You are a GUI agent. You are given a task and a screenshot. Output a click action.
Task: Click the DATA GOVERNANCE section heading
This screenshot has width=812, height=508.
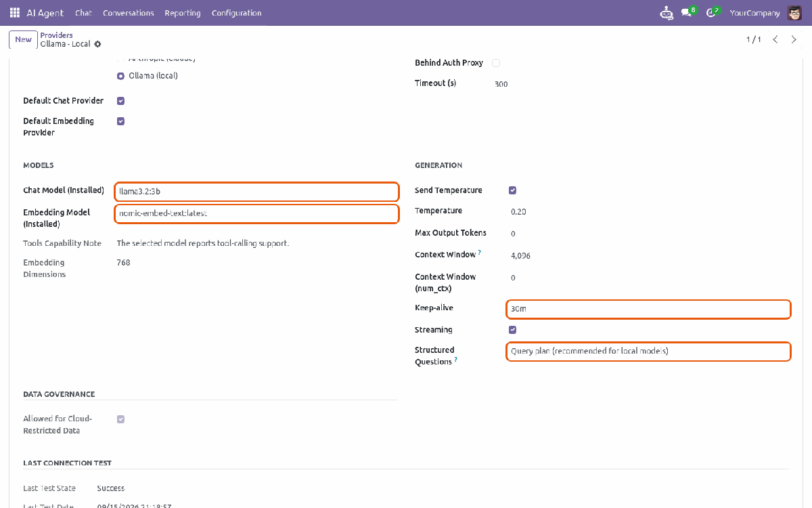(59, 394)
